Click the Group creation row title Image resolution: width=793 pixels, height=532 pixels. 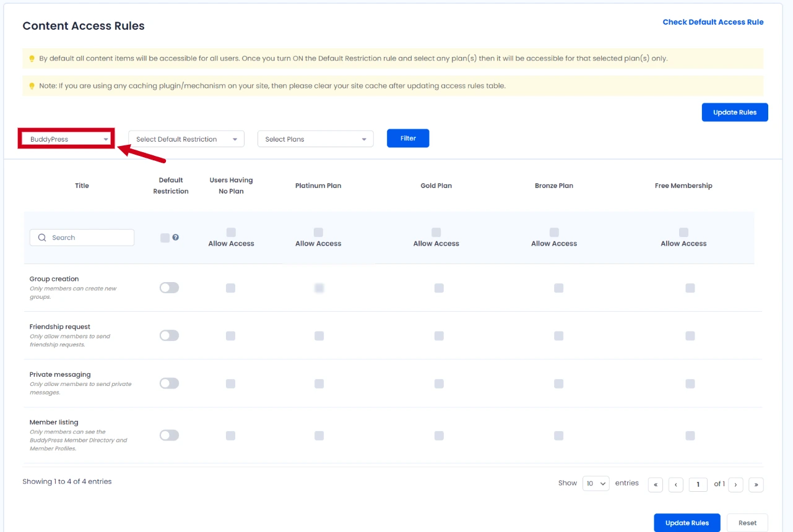[x=54, y=279]
